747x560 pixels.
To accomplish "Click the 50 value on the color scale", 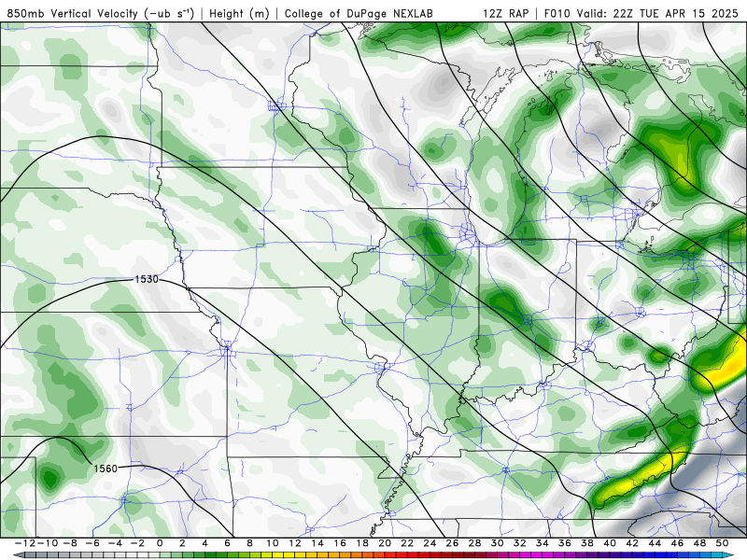I will (722, 543).
